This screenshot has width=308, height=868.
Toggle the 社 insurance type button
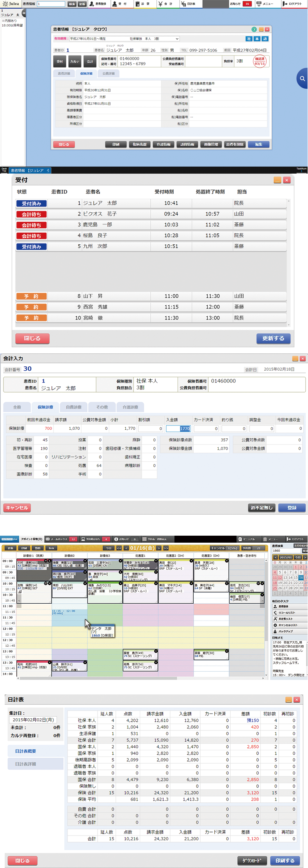[249, 39]
